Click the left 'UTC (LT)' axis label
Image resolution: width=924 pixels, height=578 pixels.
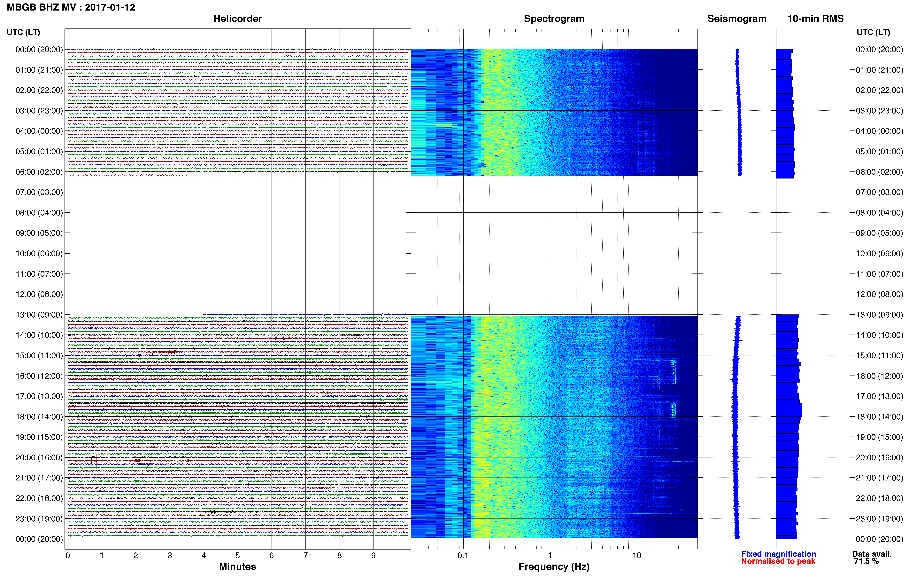coord(23,32)
